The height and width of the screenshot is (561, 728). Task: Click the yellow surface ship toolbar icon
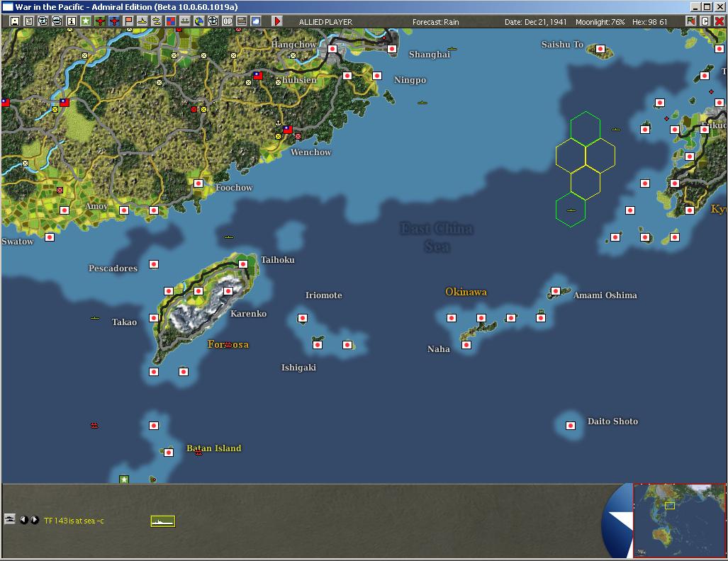[142, 21]
